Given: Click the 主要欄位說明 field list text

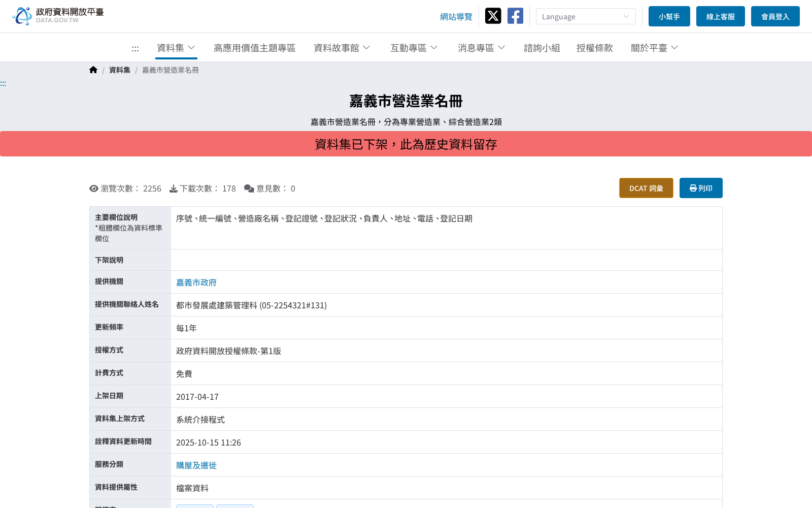Looking at the screenshot, I should 324,218.
